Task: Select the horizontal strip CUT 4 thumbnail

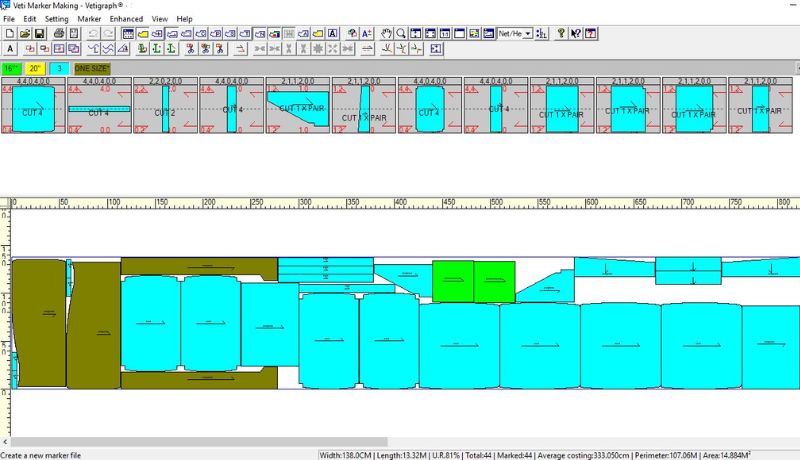Action: (x=99, y=106)
